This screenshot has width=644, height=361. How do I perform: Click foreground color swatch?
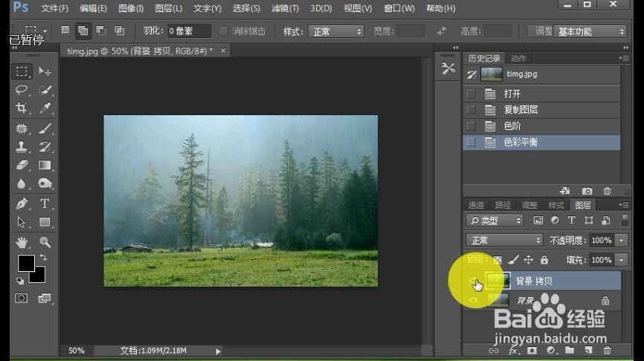pyautogui.click(x=25, y=262)
